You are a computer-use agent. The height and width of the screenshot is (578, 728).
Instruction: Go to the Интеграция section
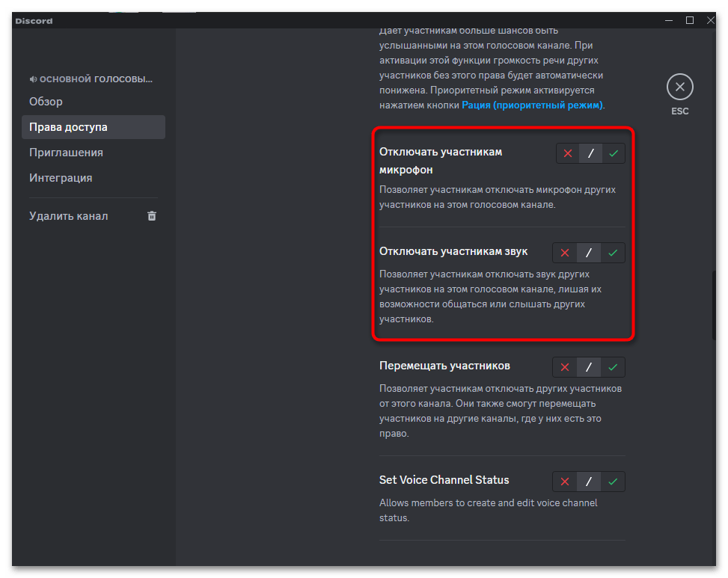pyautogui.click(x=94, y=178)
